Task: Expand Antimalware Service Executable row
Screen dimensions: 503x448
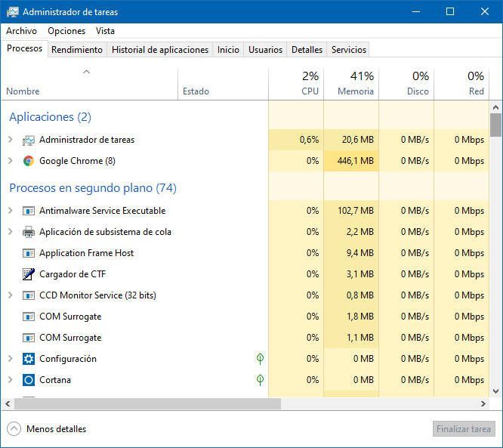Action: (11, 211)
